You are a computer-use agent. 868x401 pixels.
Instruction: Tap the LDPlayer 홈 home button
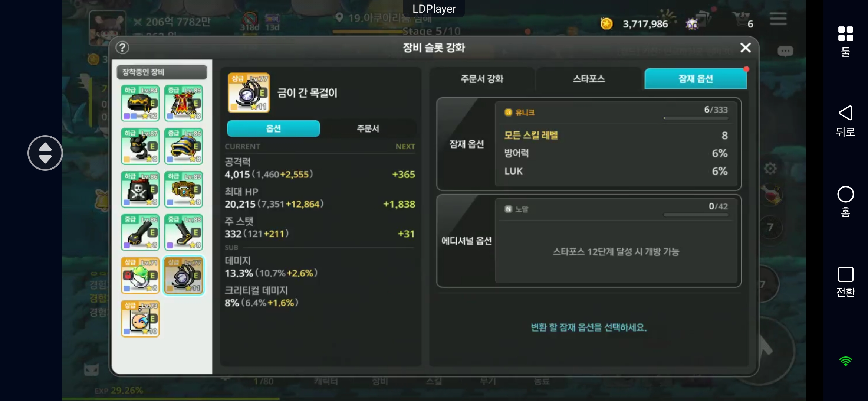click(x=845, y=201)
